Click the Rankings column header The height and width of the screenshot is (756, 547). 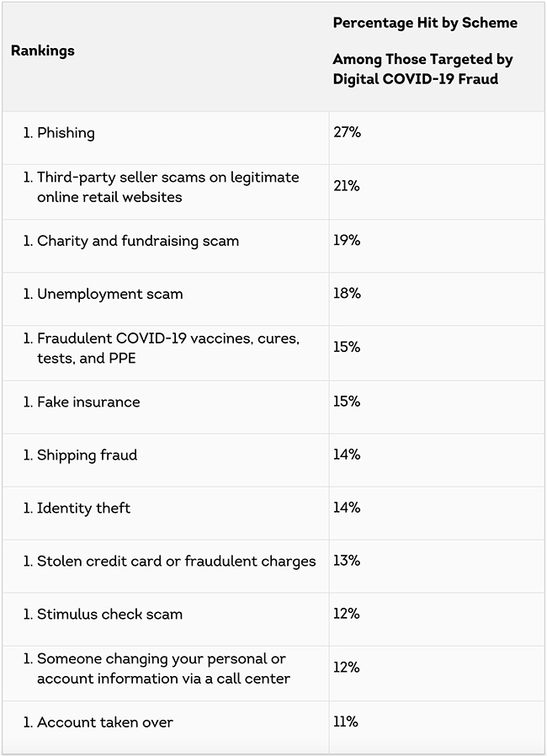pos(43,51)
